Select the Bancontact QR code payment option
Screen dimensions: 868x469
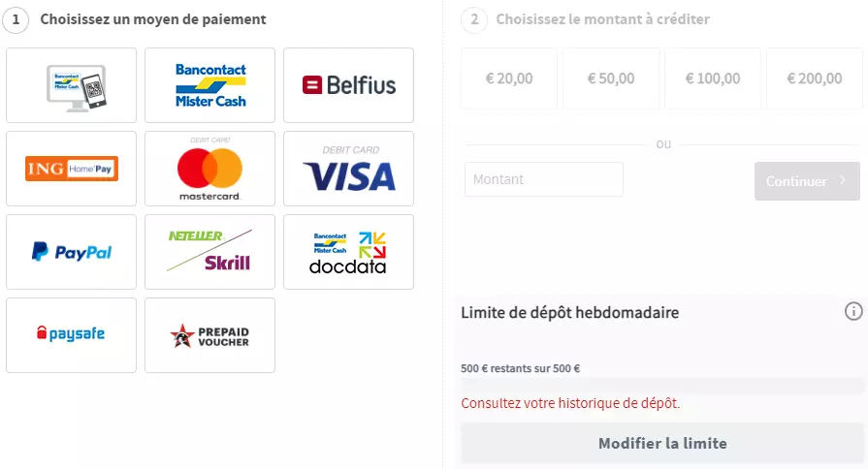point(72,85)
